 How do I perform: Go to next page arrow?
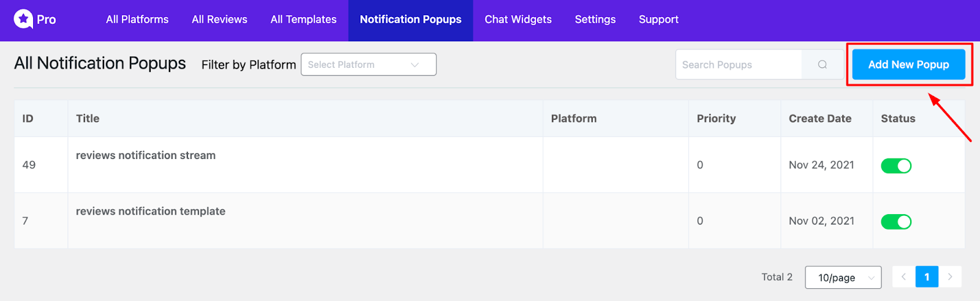click(950, 277)
